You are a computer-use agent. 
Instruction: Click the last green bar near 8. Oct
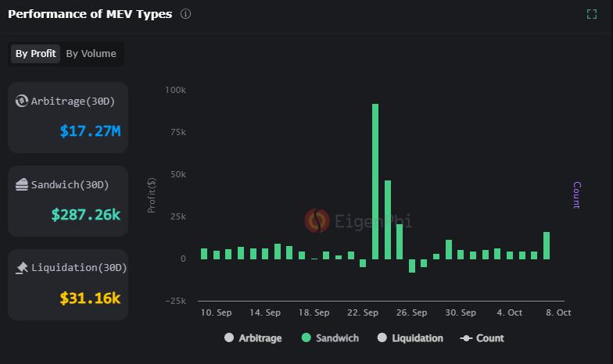click(547, 245)
